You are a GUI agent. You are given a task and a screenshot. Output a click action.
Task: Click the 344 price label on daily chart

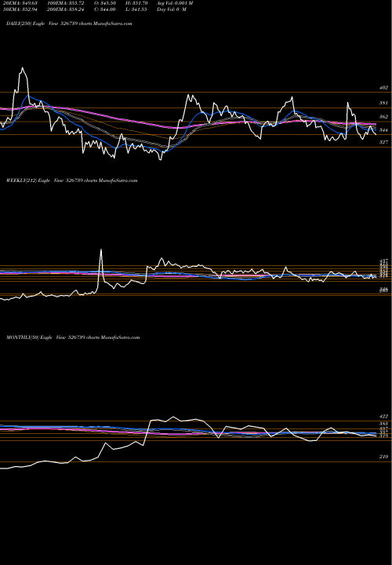click(383, 130)
